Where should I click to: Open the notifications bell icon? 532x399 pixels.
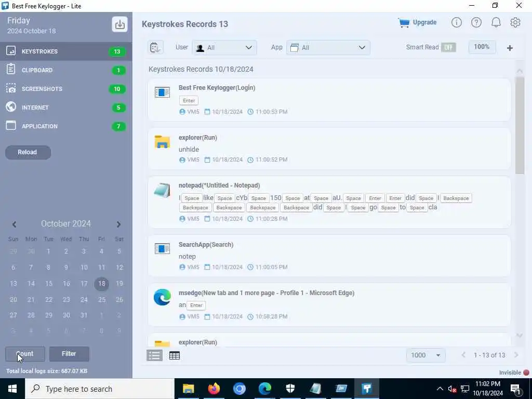[496, 22]
